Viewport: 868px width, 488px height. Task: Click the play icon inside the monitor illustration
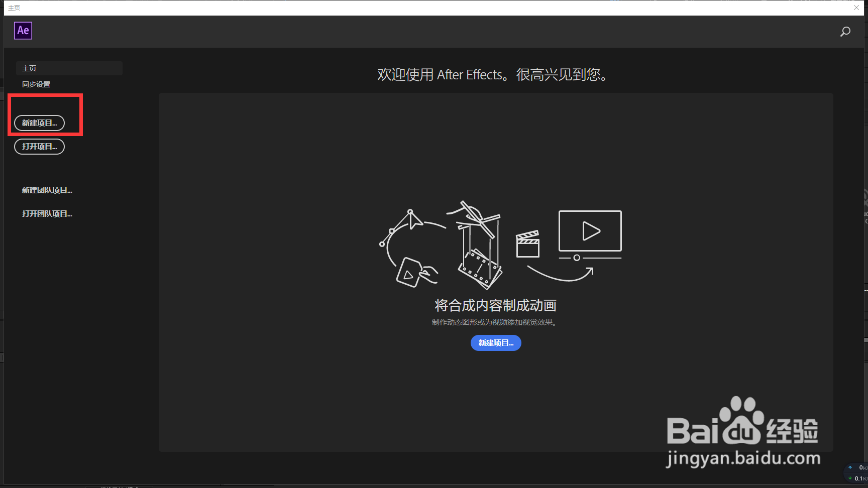click(591, 231)
